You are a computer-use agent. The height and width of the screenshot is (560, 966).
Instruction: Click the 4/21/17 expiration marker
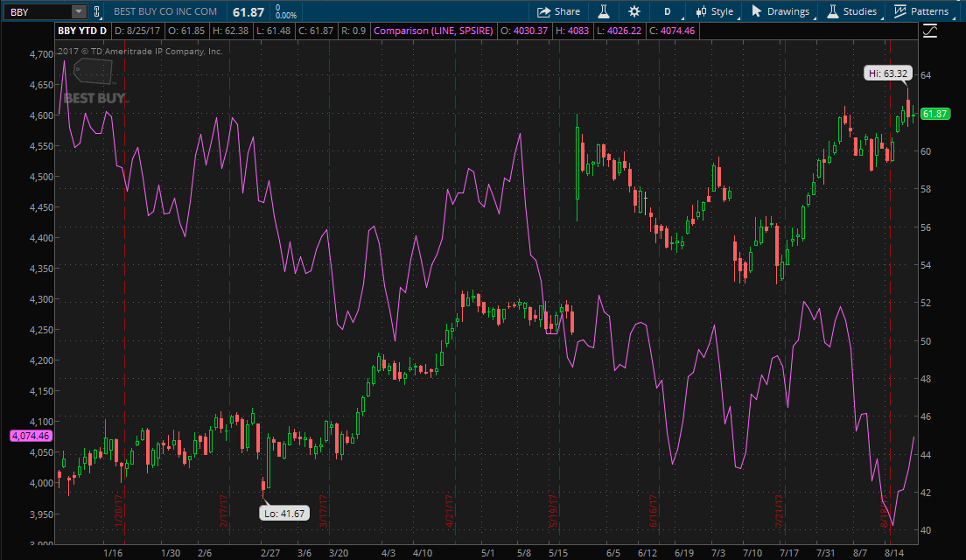pyautogui.click(x=449, y=511)
